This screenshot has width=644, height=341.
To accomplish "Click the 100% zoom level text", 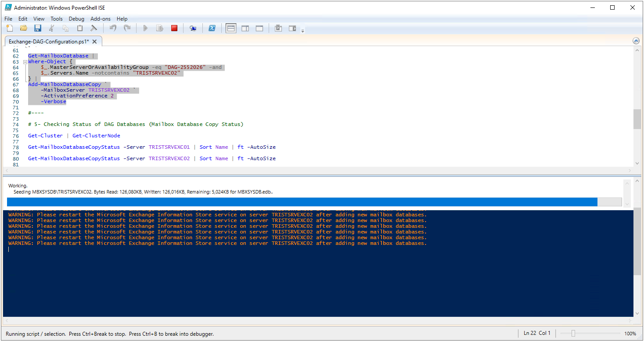I will pos(630,334).
